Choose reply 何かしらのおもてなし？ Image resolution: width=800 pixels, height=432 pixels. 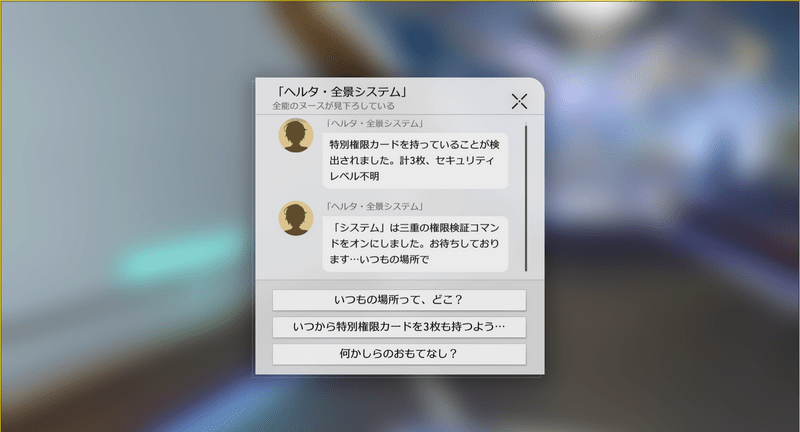click(x=399, y=354)
